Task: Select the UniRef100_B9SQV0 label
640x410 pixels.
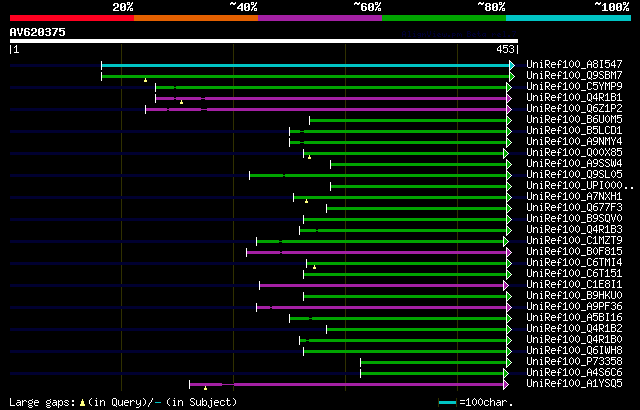Action: [574, 219]
